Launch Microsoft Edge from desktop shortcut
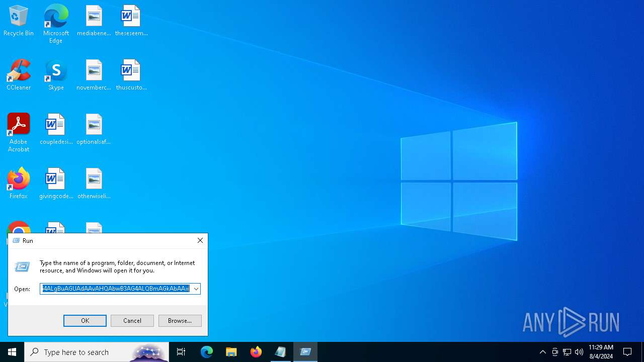The width and height of the screenshot is (644, 362). [x=56, y=24]
